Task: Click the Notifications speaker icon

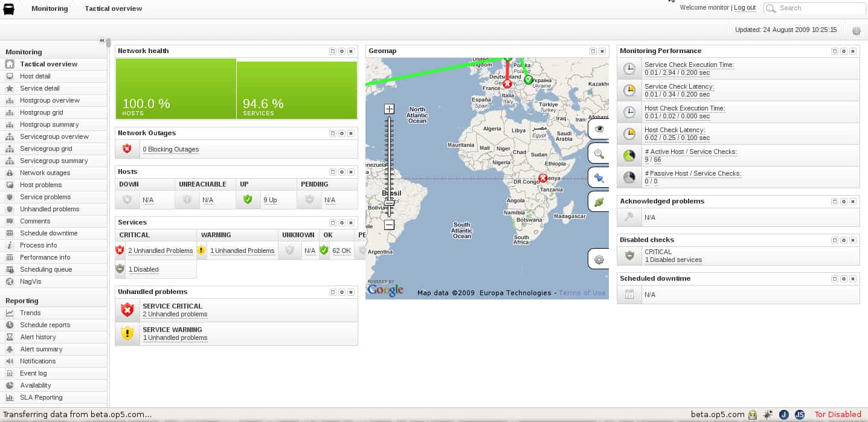Action: pyautogui.click(x=10, y=361)
